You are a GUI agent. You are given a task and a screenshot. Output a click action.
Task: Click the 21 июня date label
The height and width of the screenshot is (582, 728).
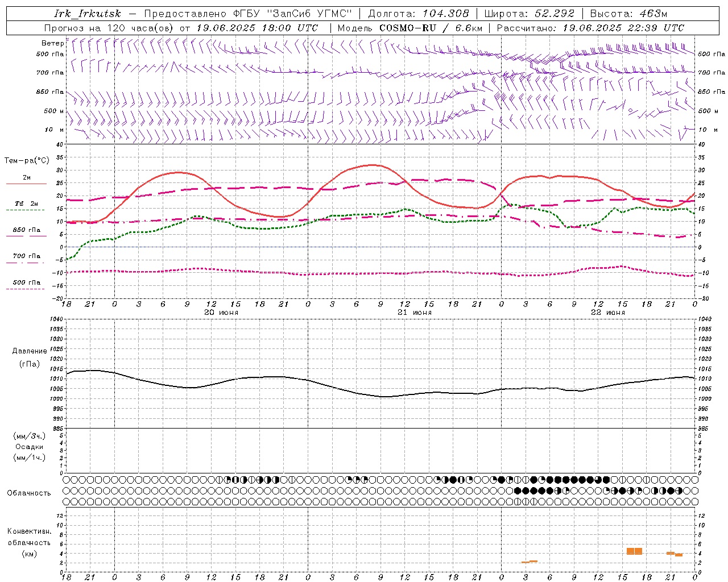(415, 313)
